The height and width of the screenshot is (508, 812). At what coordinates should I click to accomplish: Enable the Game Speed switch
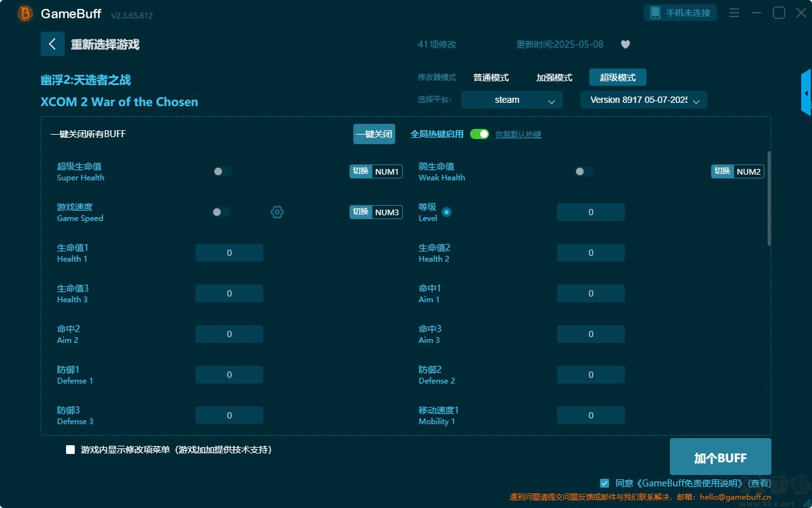pyautogui.click(x=221, y=212)
